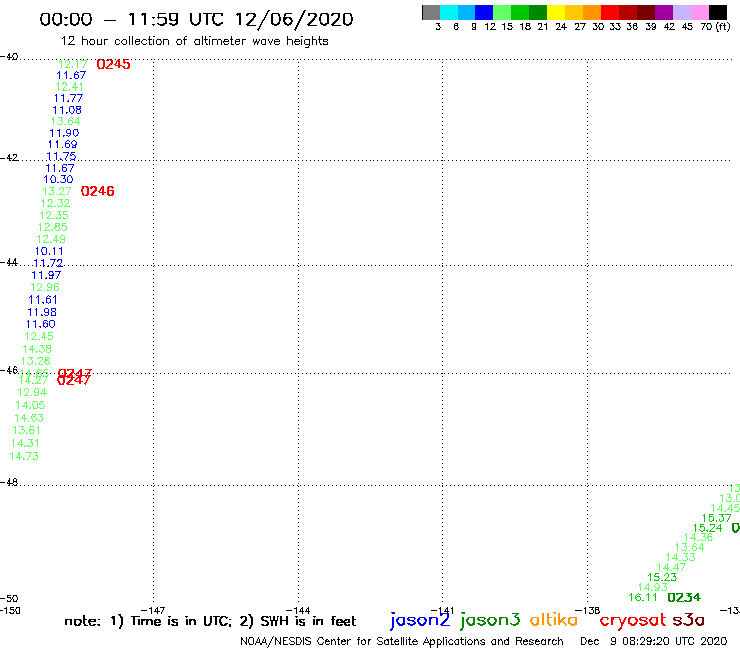Click the 12.35 wave height value

54,215
